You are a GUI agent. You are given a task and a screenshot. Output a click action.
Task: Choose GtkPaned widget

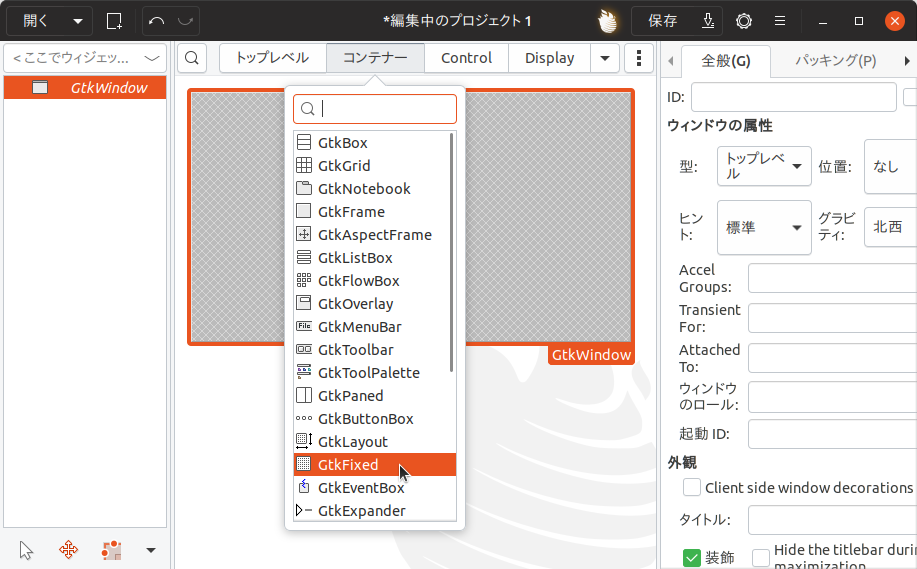374,396
